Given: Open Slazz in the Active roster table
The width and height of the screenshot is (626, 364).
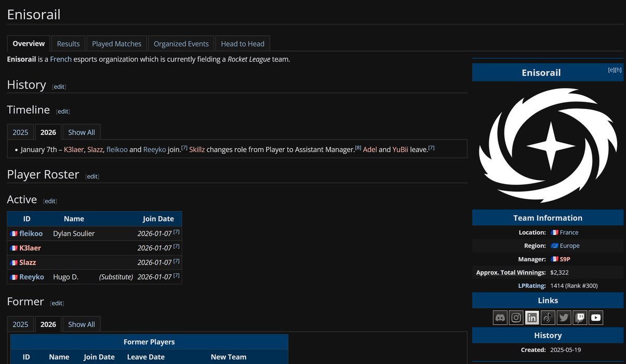Looking at the screenshot, I should click(x=28, y=262).
